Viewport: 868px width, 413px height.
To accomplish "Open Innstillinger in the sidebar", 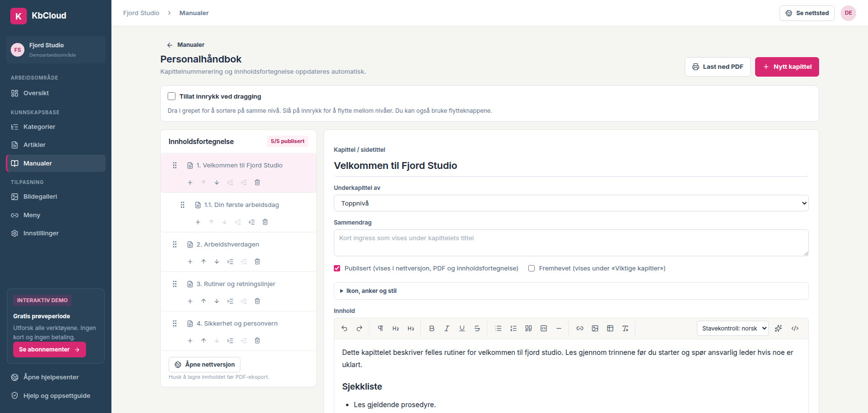I will (56, 233).
